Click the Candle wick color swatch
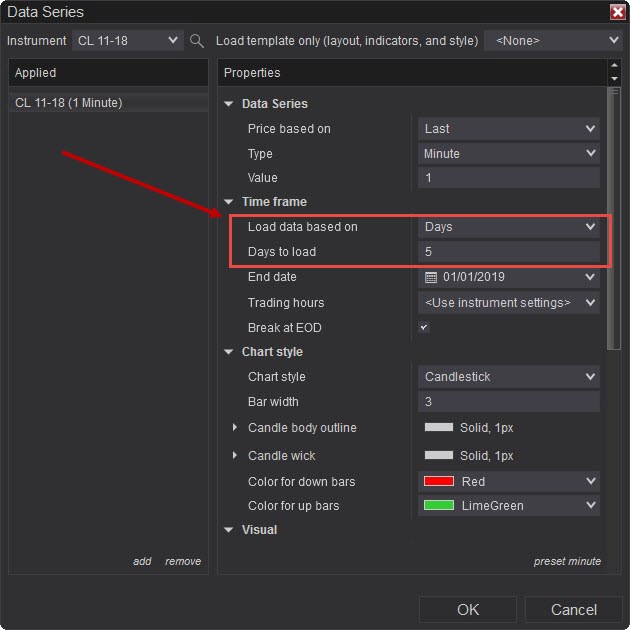This screenshot has height=630, width=630. [439, 455]
